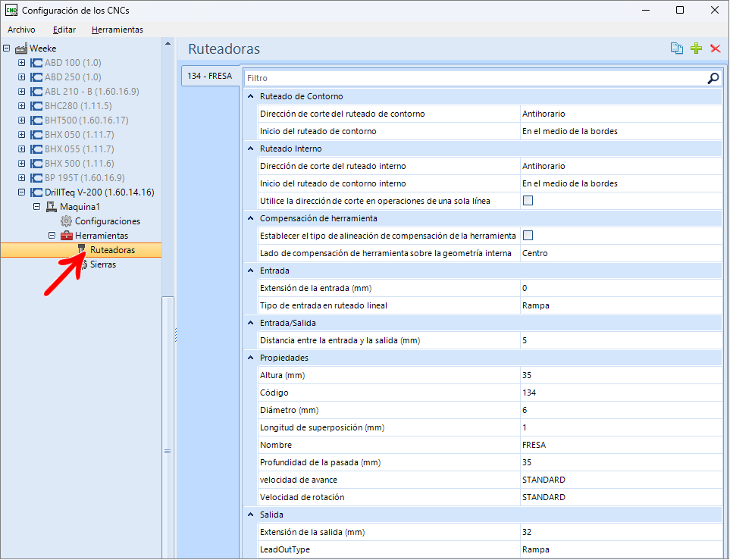This screenshot has height=560, width=730.
Task: Change the velocidad de avance value STANDARD
Action: click(x=621, y=480)
